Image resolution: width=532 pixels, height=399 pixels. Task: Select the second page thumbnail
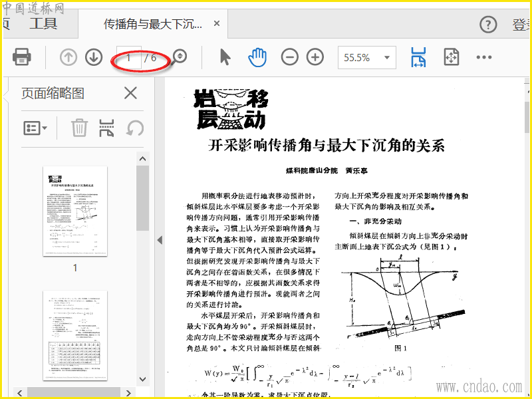75,336
